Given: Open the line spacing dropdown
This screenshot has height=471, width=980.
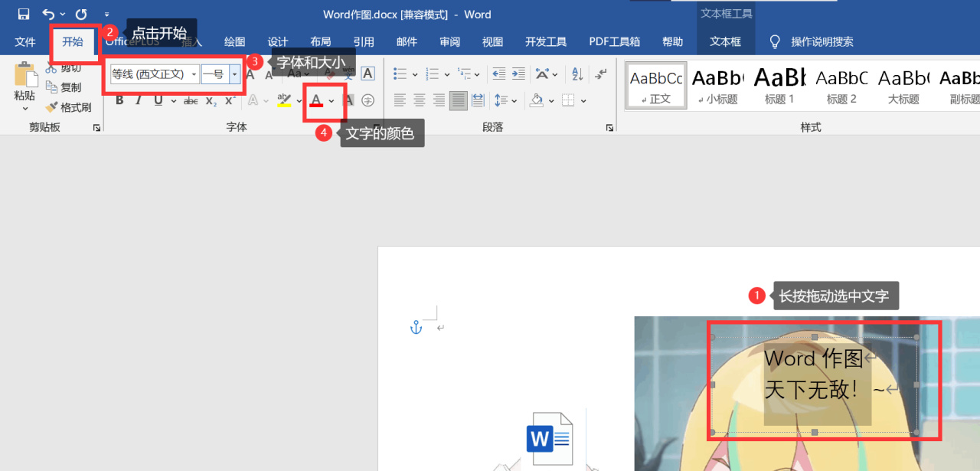Looking at the screenshot, I should point(505,100).
